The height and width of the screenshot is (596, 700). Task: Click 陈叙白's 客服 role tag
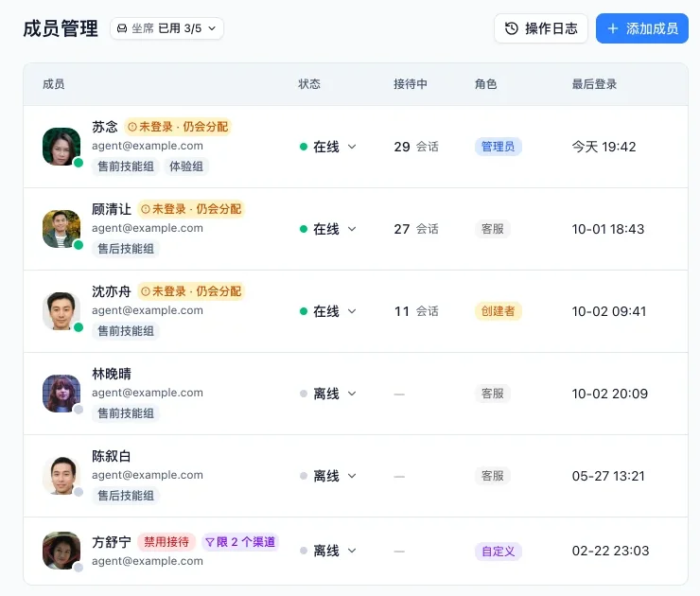coord(493,476)
